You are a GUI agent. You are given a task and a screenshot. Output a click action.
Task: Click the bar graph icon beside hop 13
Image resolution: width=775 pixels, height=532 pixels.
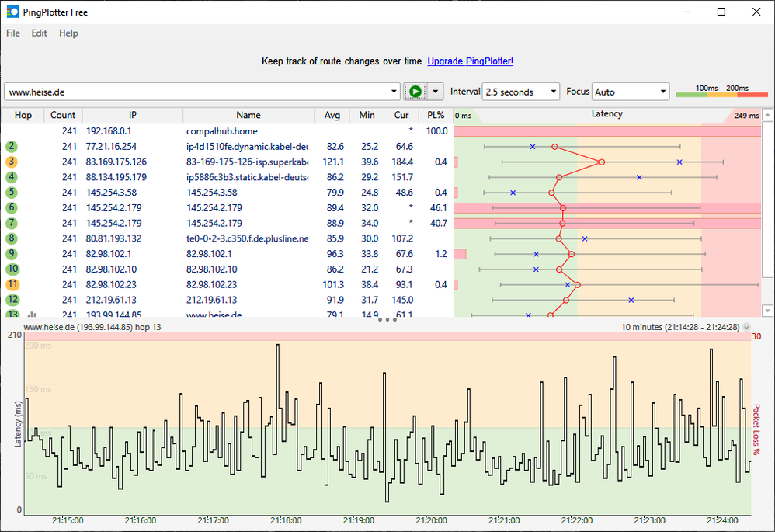click(x=32, y=314)
